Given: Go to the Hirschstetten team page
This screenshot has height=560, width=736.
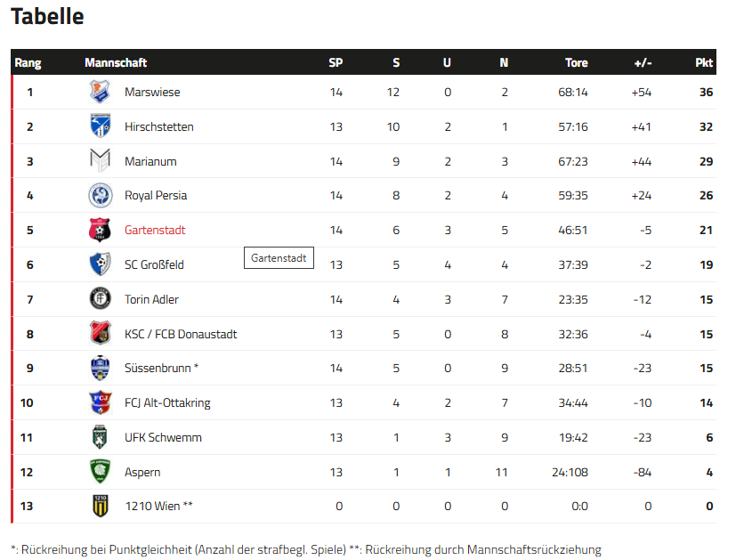Looking at the screenshot, I should (x=158, y=126).
